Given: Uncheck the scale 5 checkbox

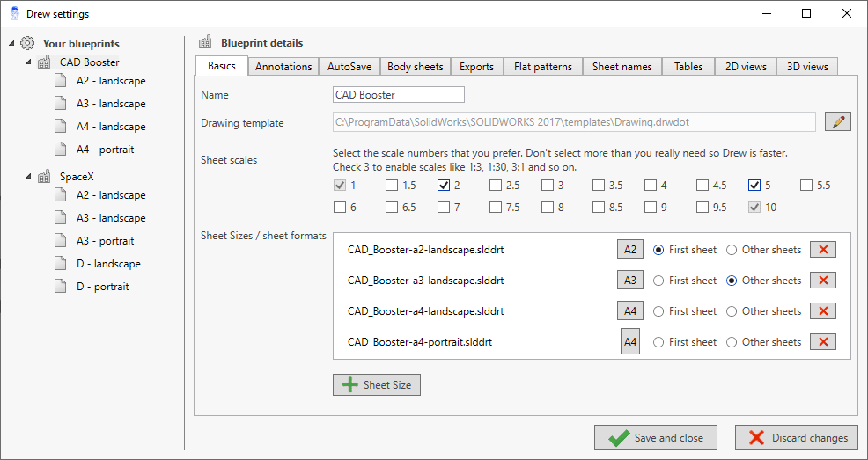Looking at the screenshot, I should tap(754, 186).
